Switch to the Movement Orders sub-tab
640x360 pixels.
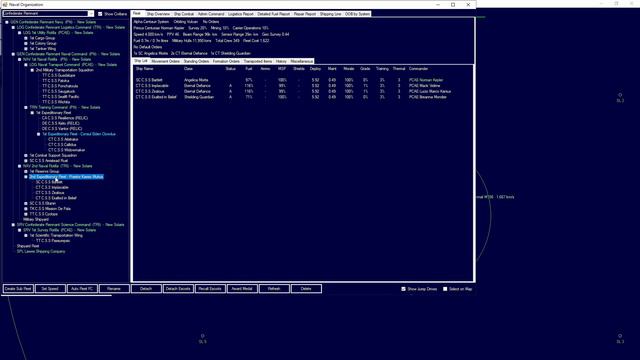point(165,61)
